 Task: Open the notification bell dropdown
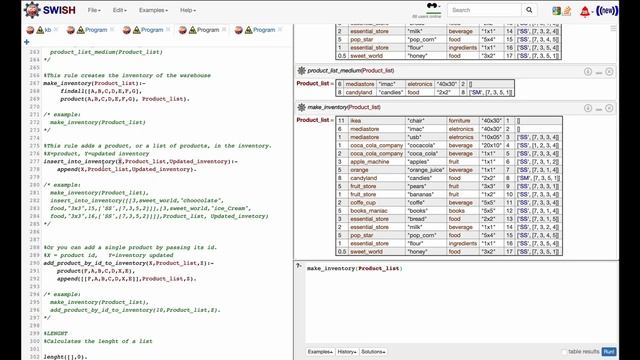(584, 11)
